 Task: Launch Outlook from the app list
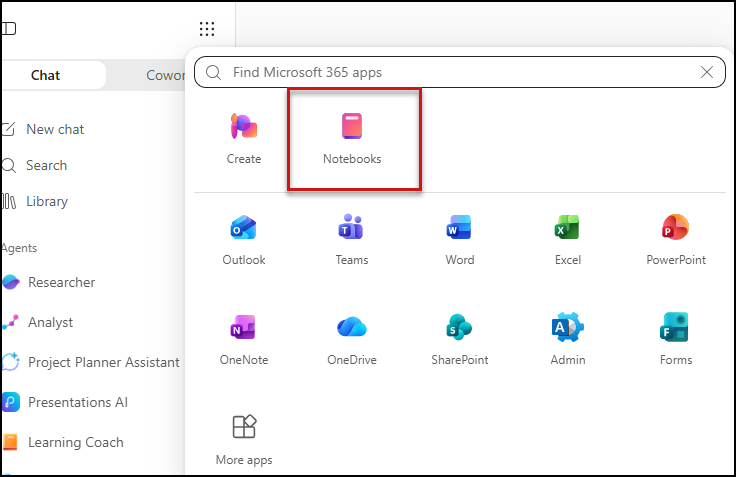coord(244,240)
